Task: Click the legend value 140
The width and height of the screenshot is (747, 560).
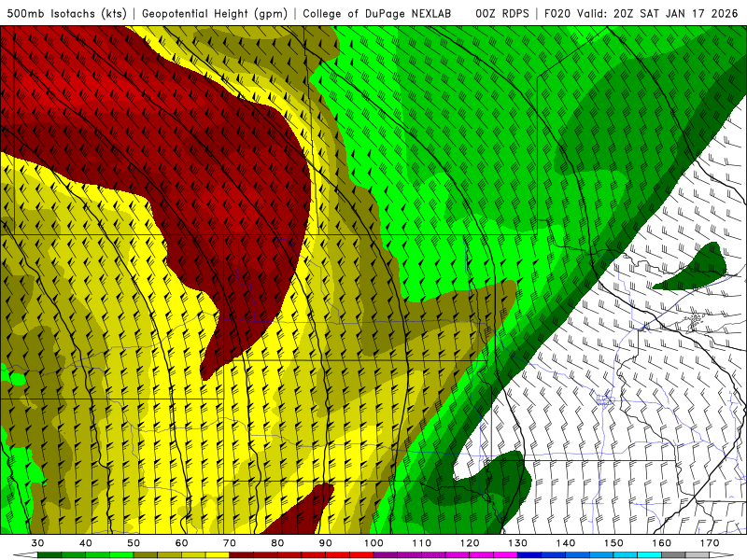Action: pos(566,543)
